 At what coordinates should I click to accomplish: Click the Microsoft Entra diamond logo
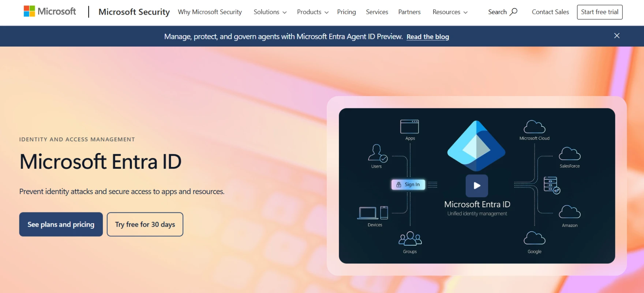[476, 146]
